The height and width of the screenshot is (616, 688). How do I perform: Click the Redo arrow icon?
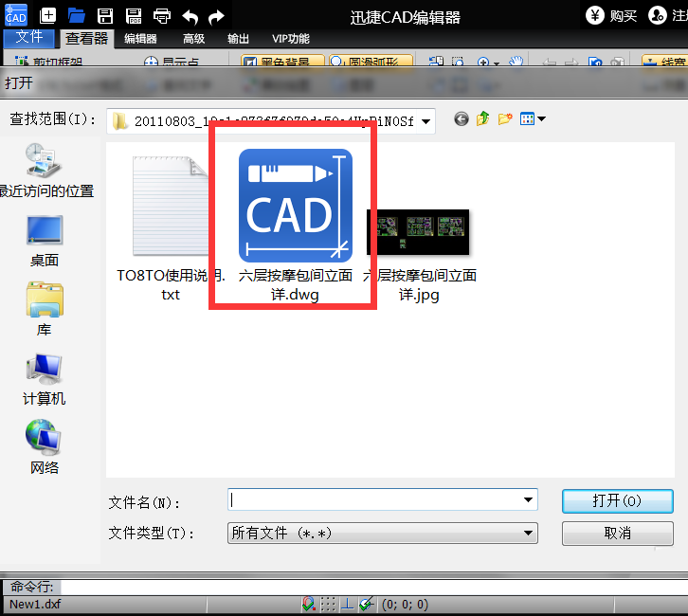216,15
